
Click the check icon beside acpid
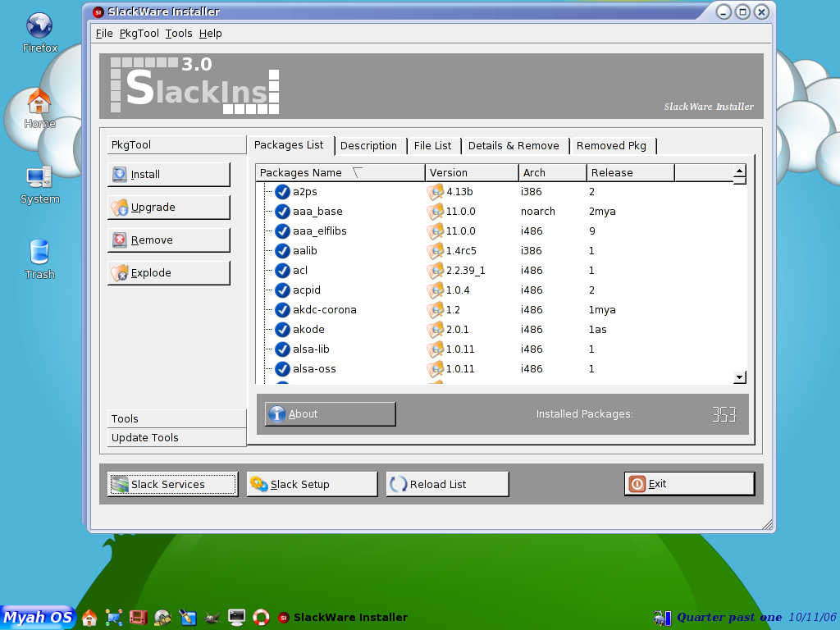(x=282, y=290)
